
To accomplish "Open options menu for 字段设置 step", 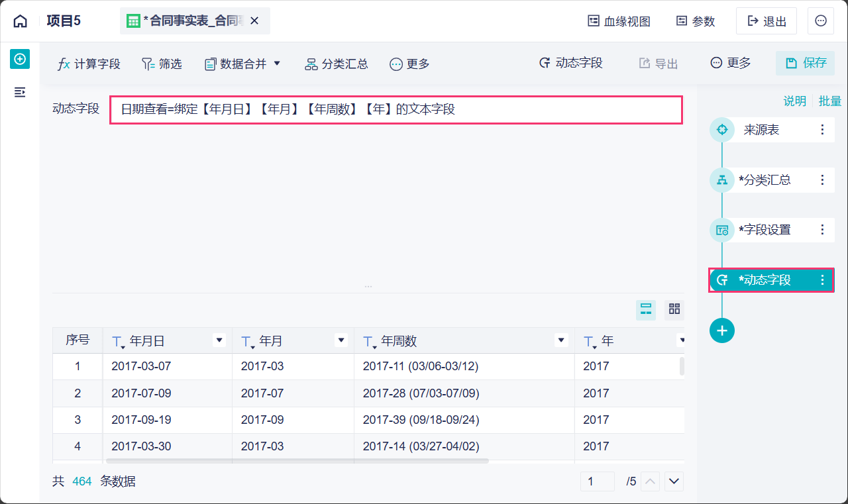I will click(x=822, y=230).
